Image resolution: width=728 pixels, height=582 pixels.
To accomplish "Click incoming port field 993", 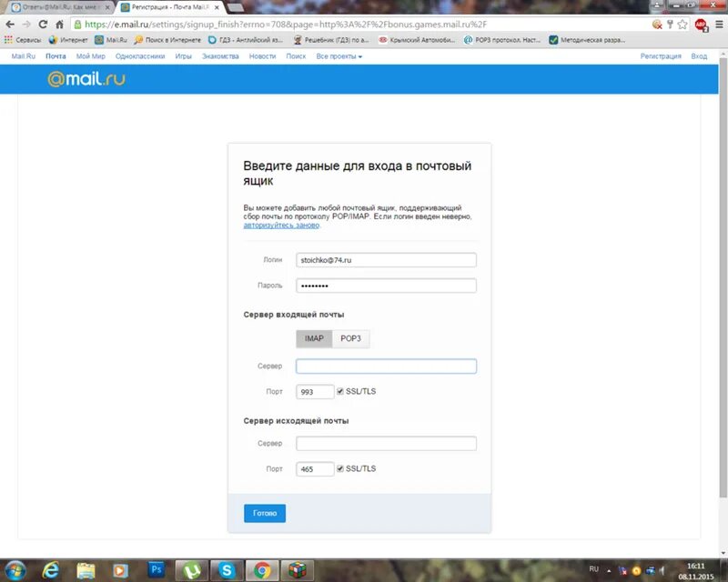I will (315, 392).
